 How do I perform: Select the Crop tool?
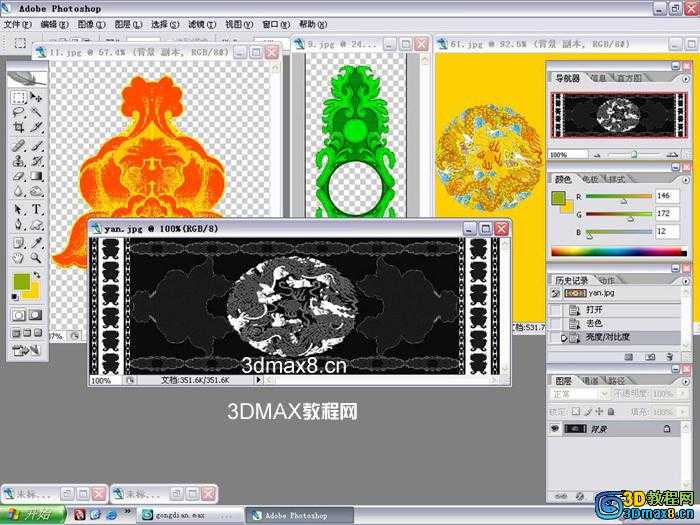click(x=18, y=127)
